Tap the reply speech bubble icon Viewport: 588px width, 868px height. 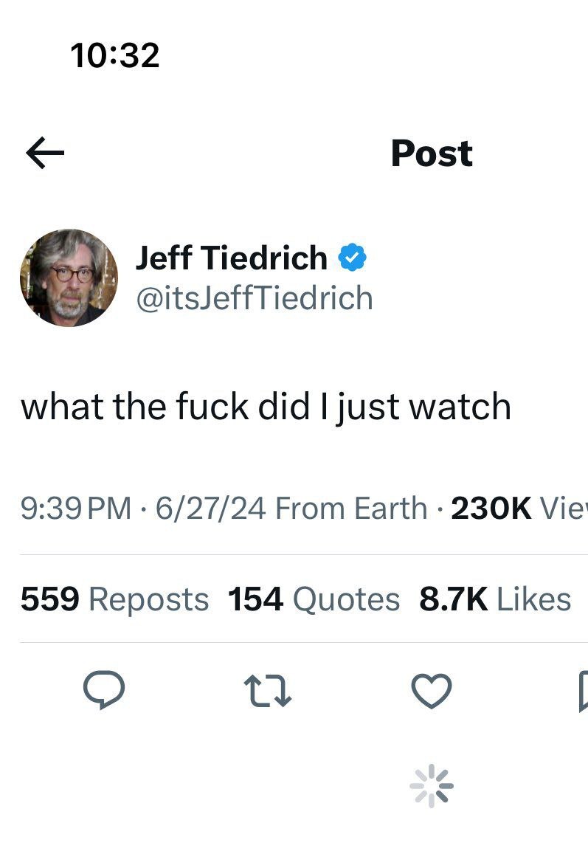103,689
